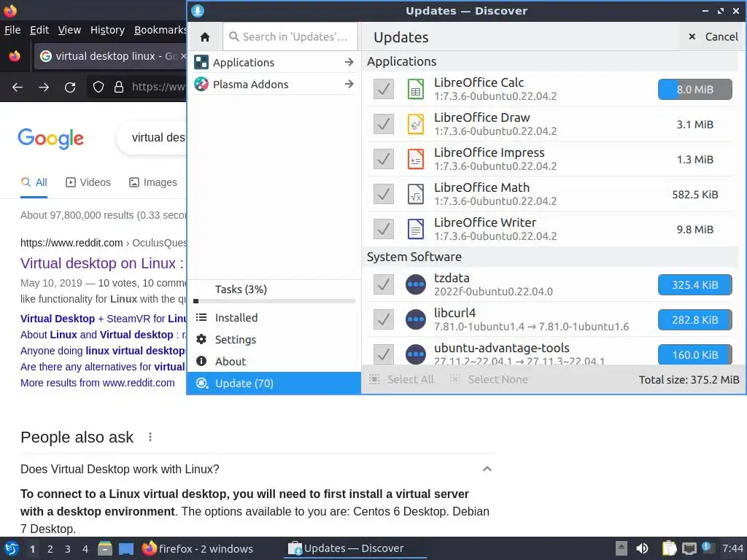Go to Discover home icon
This screenshot has width=747, height=560.
(x=205, y=36)
